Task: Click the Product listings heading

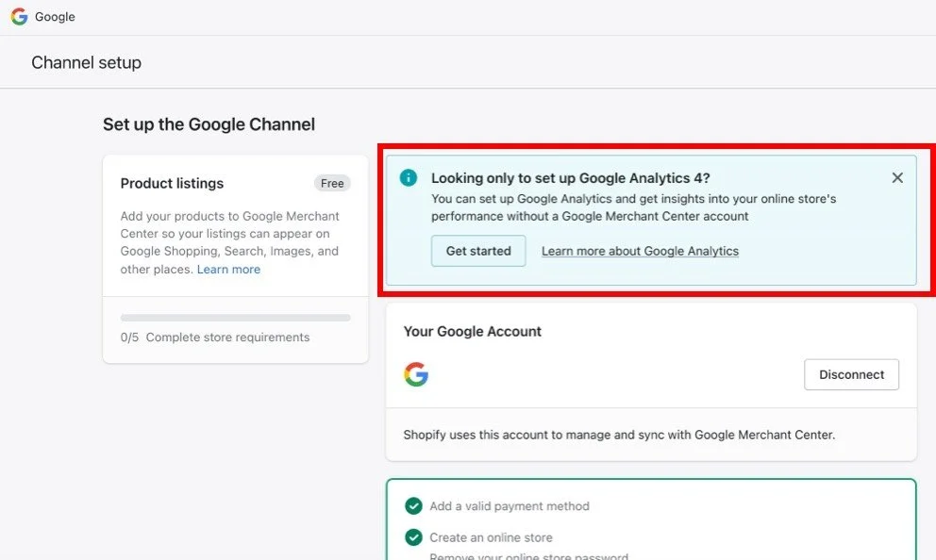Action: click(172, 184)
